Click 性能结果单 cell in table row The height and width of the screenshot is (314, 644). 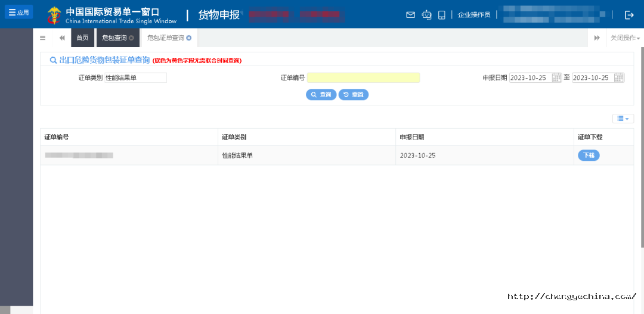307,156
